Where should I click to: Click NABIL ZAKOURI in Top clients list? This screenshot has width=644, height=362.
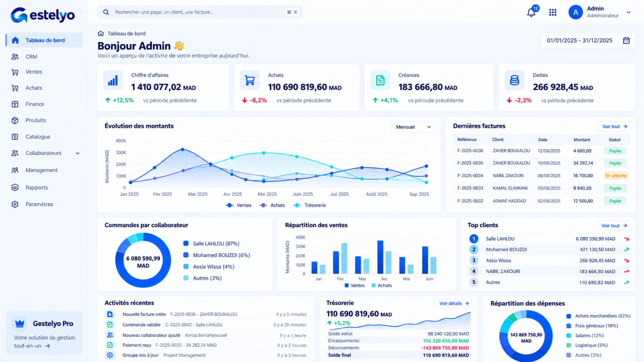(503, 271)
